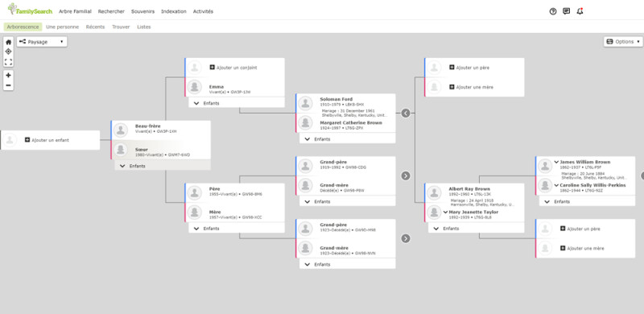Image resolution: width=644 pixels, height=314 pixels.
Task: Zoom in with the plus button
Action: 8,75
